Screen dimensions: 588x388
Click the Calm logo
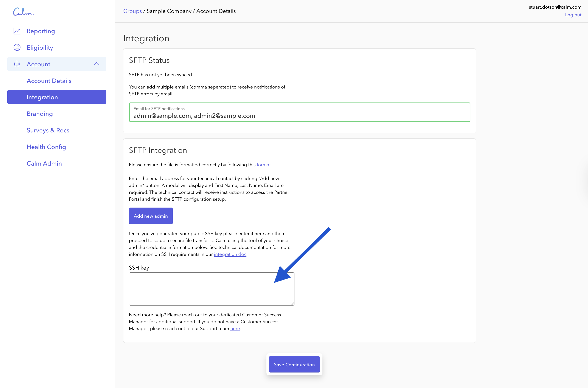(x=23, y=12)
